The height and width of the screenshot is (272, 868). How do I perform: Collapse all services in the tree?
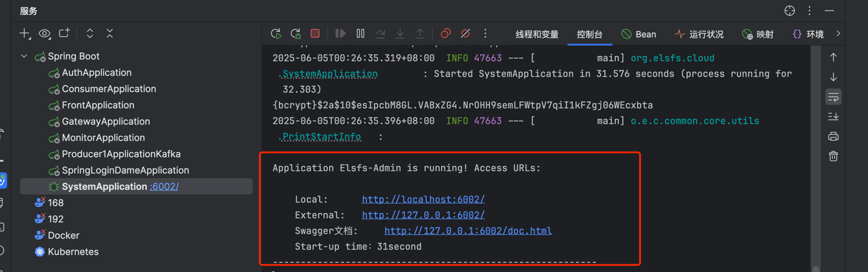pos(110,34)
